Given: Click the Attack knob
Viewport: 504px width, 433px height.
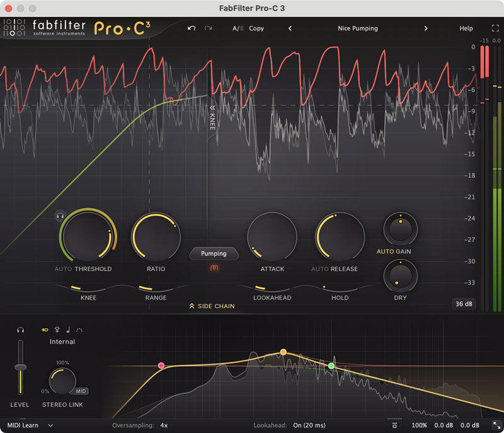Looking at the screenshot, I should point(272,236).
